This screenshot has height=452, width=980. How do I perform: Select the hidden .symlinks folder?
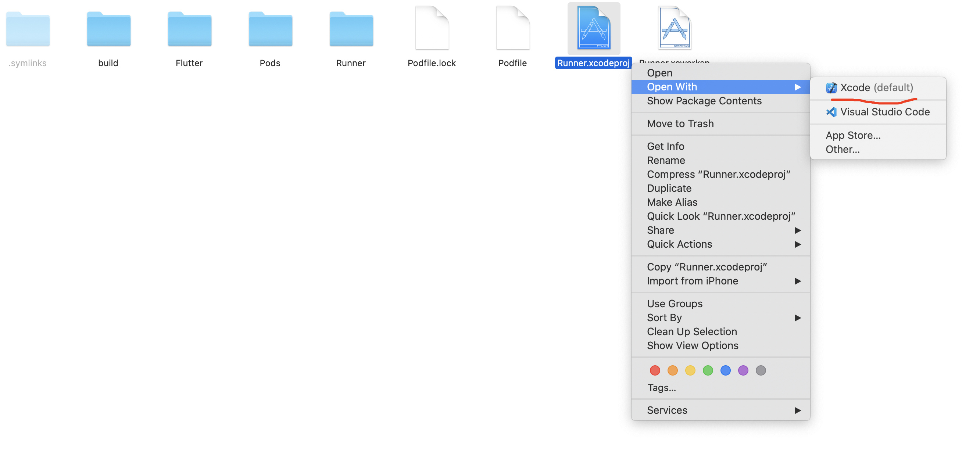point(28,29)
